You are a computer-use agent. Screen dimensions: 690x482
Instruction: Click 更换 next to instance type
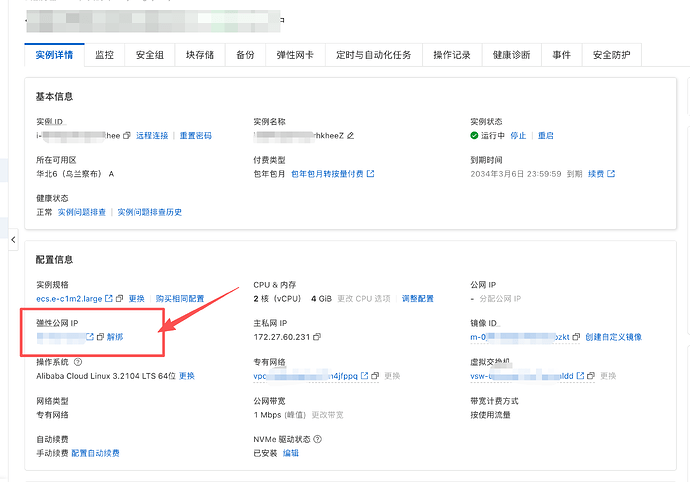point(137,298)
